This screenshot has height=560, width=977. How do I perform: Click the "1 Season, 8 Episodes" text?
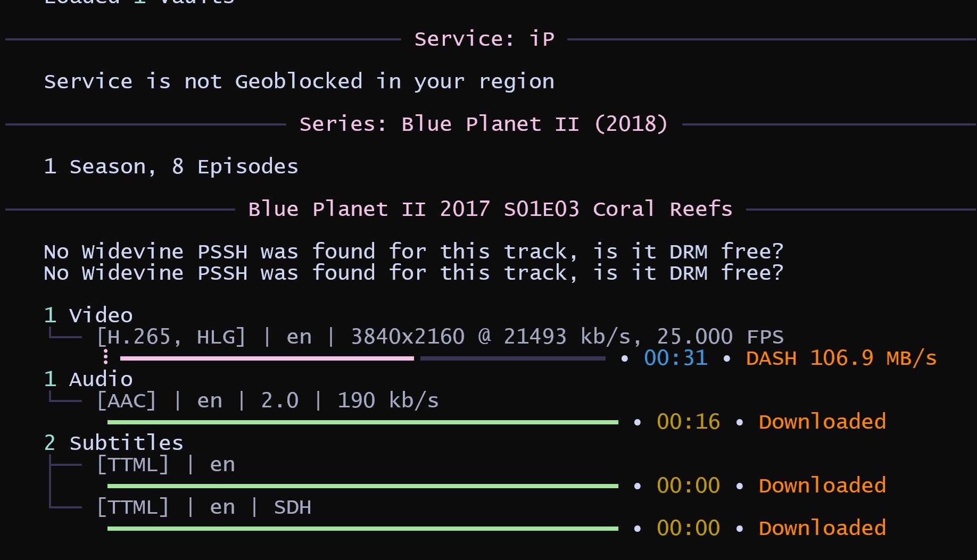coord(171,166)
